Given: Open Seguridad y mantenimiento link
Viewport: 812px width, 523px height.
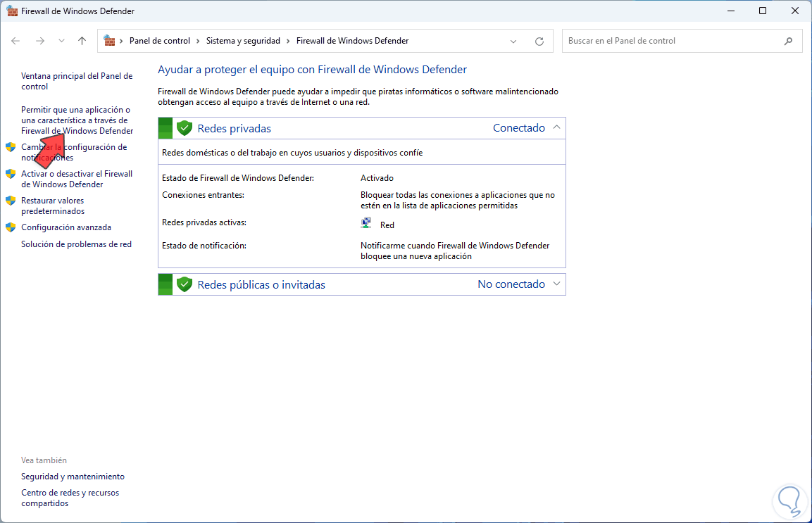Looking at the screenshot, I should click(x=73, y=477).
